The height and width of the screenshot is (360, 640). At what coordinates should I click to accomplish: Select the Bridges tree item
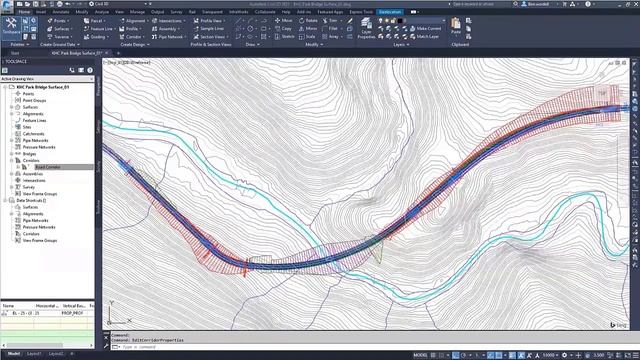click(x=29, y=154)
